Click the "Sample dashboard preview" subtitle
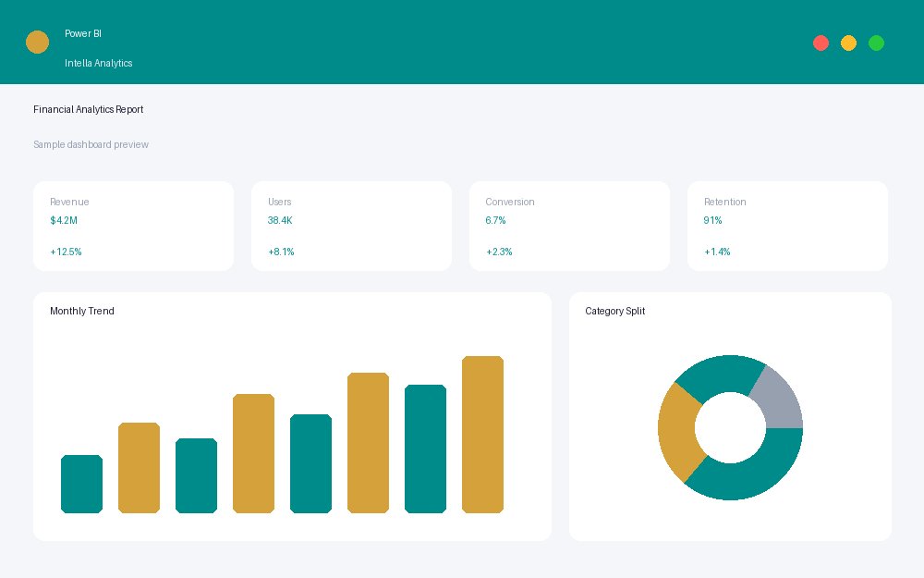Viewport: 924px width, 578px height. [x=91, y=144]
